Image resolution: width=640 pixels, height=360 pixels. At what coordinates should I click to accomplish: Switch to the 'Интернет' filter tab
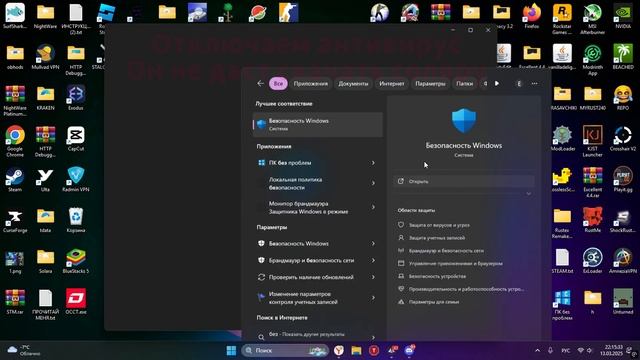392,83
